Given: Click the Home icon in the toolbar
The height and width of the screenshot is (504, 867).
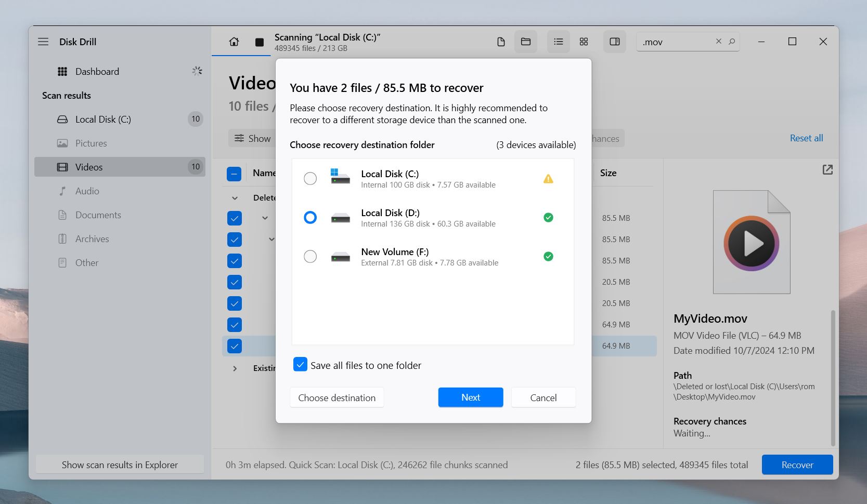Looking at the screenshot, I should pyautogui.click(x=234, y=42).
